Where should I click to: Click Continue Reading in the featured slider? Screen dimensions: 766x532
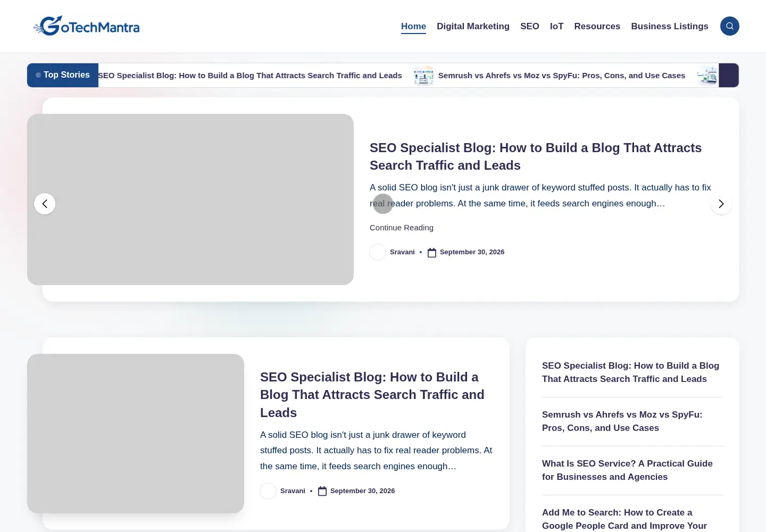point(402,228)
